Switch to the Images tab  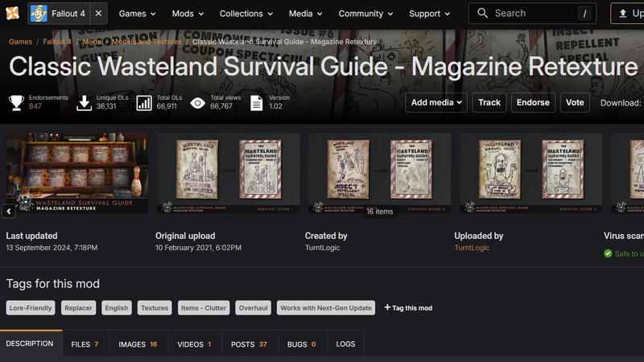point(138,344)
